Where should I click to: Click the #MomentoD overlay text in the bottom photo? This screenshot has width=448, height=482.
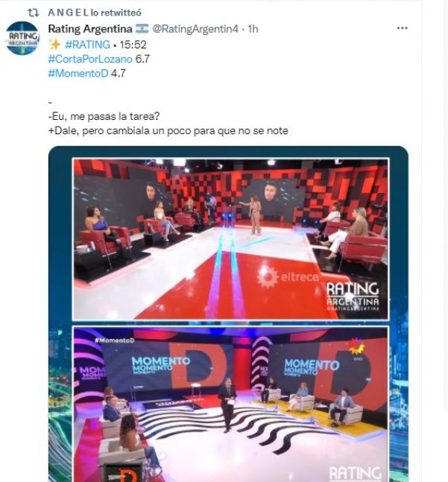[x=114, y=340]
